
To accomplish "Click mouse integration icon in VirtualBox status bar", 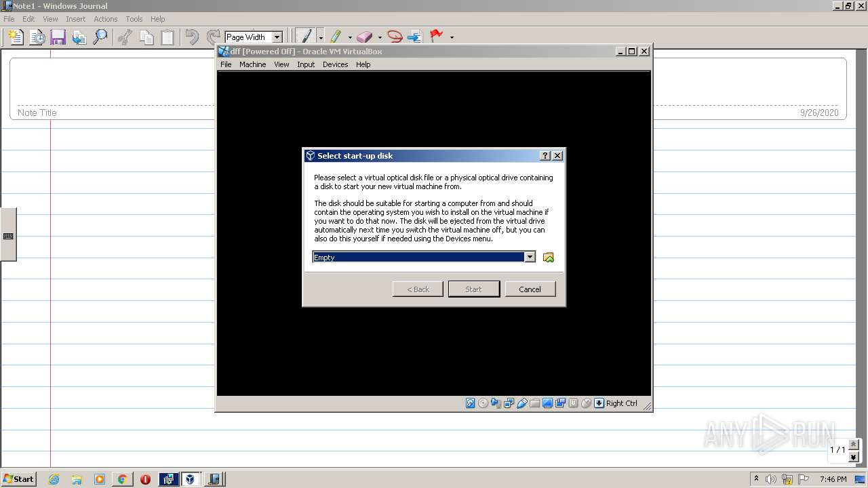I will click(586, 403).
